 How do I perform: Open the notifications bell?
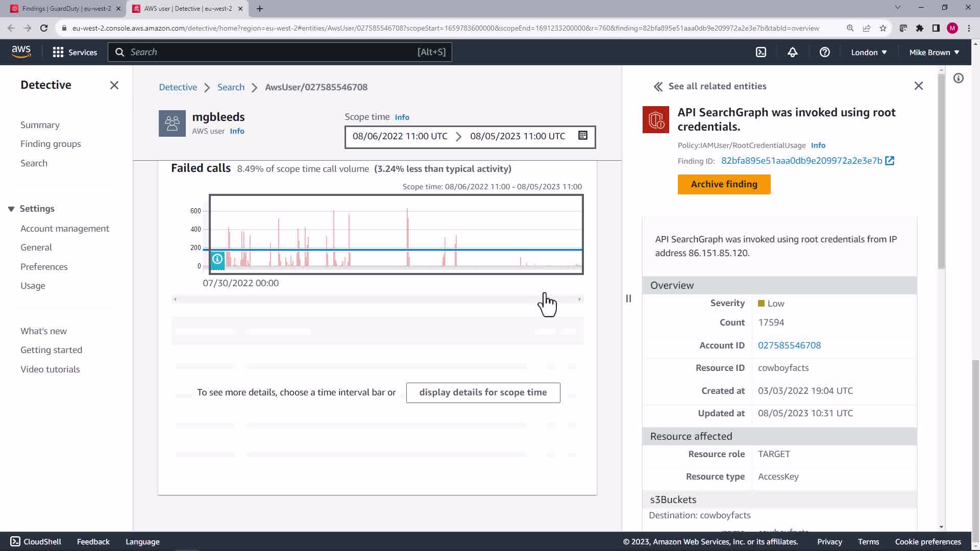[792, 52]
